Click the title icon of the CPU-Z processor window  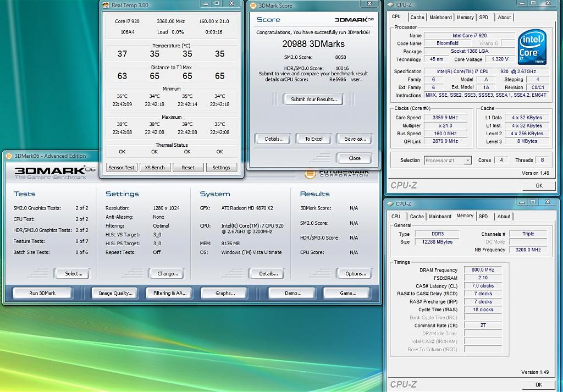pos(390,4)
